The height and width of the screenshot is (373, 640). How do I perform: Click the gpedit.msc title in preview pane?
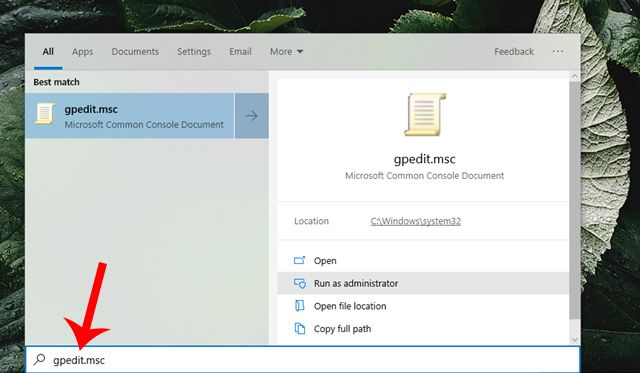(x=424, y=159)
